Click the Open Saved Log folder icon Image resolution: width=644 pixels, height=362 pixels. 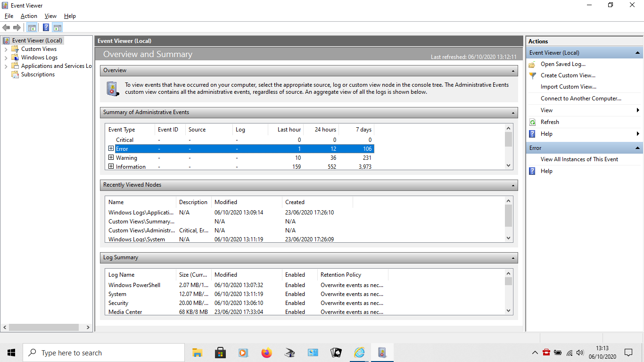pyautogui.click(x=532, y=64)
